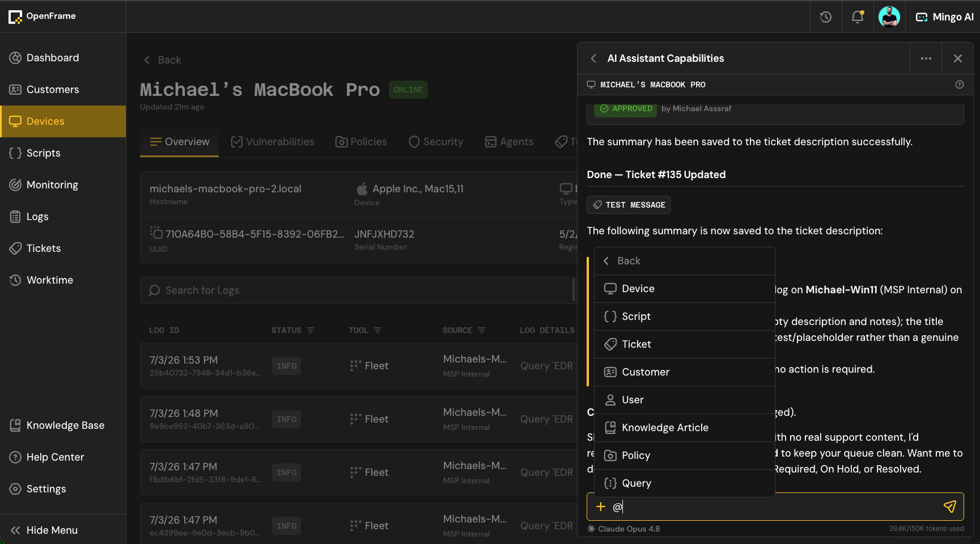Choose Device from mention menu
The height and width of the screenshot is (544, 980).
click(x=684, y=289)
